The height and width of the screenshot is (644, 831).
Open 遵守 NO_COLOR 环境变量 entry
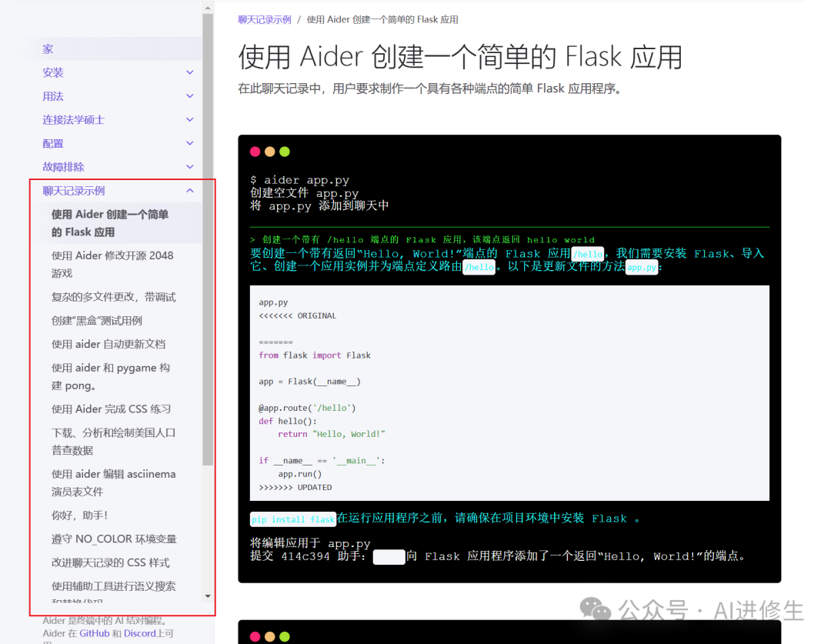pos(114,539)
